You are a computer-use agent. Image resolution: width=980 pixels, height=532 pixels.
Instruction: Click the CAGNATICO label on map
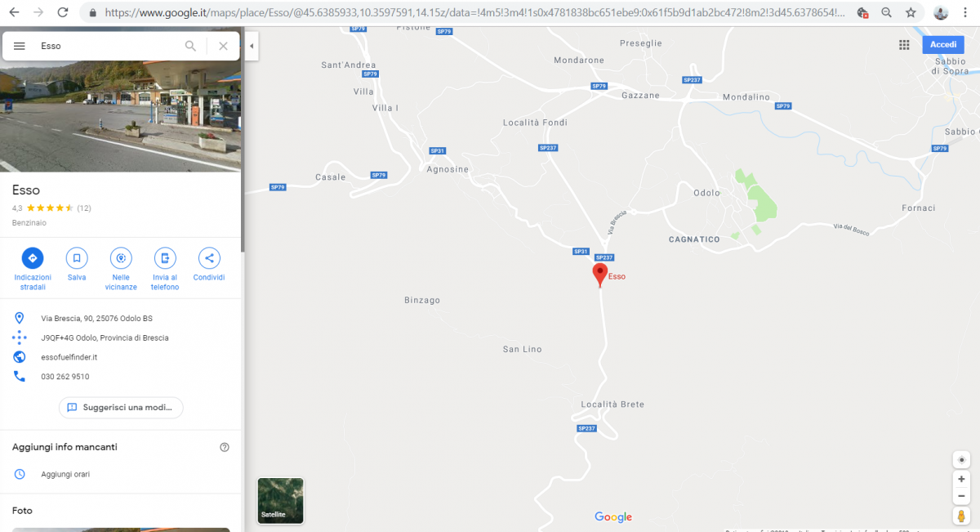(x=694, y=239)
